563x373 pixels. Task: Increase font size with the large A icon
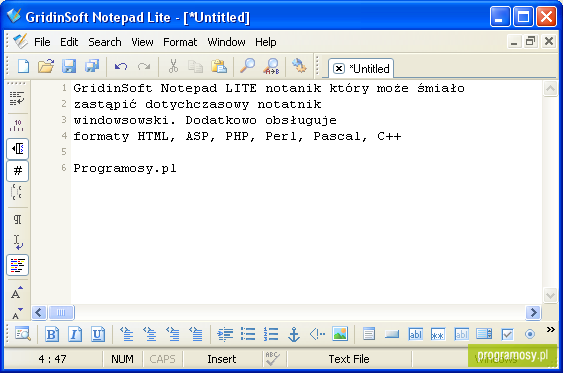coord(17,293)
